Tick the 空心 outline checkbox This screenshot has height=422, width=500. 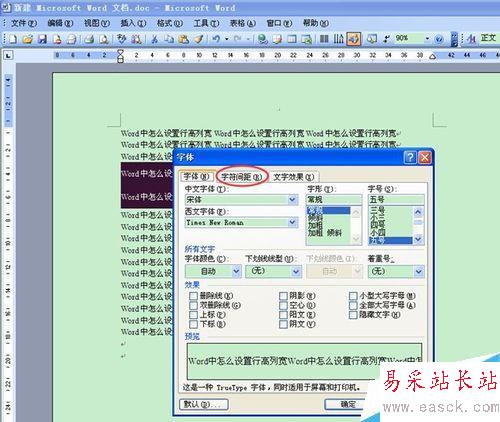coord(283,305)
